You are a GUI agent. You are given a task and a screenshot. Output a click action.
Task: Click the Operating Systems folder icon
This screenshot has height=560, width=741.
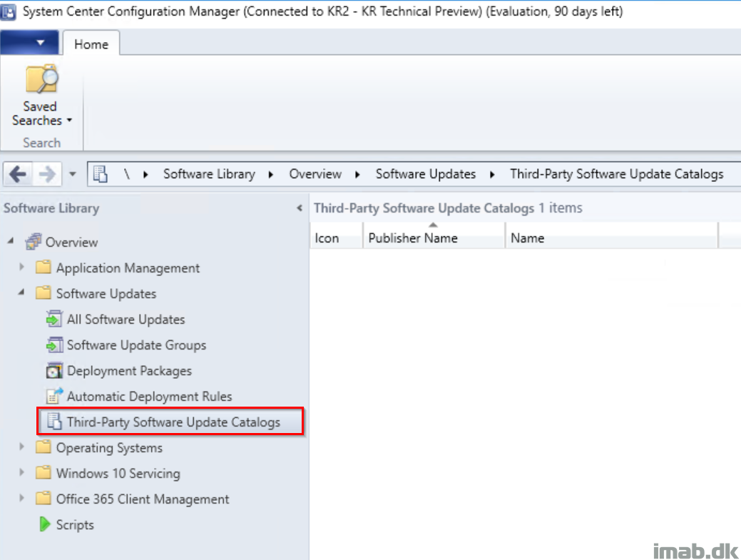click(44, 447)
